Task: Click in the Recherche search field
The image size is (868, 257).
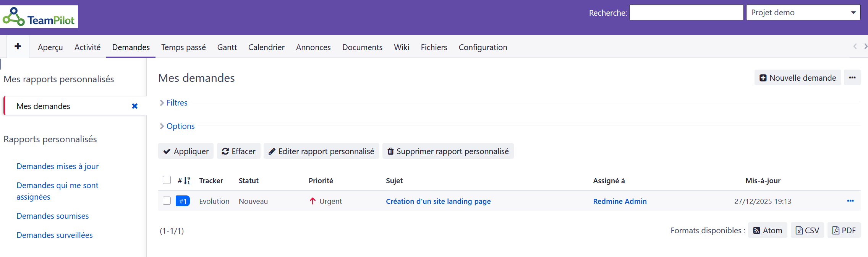Action: [686, 13]
